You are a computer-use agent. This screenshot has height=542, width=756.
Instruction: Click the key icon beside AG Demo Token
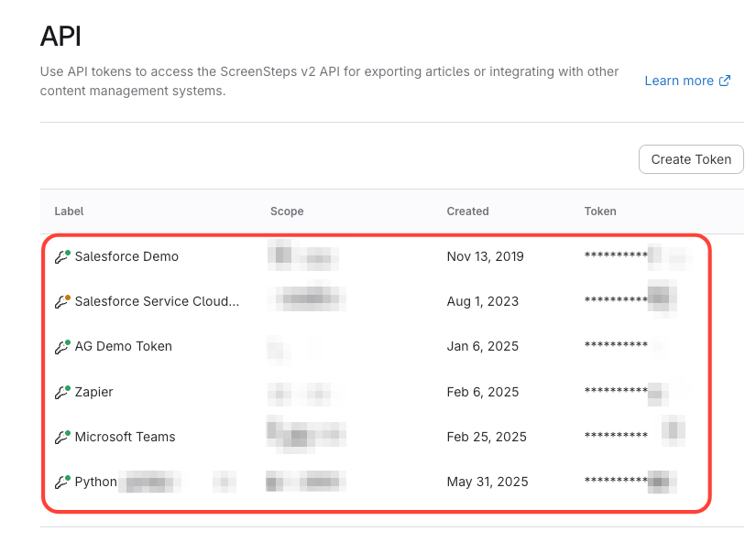tap(62, 347)
